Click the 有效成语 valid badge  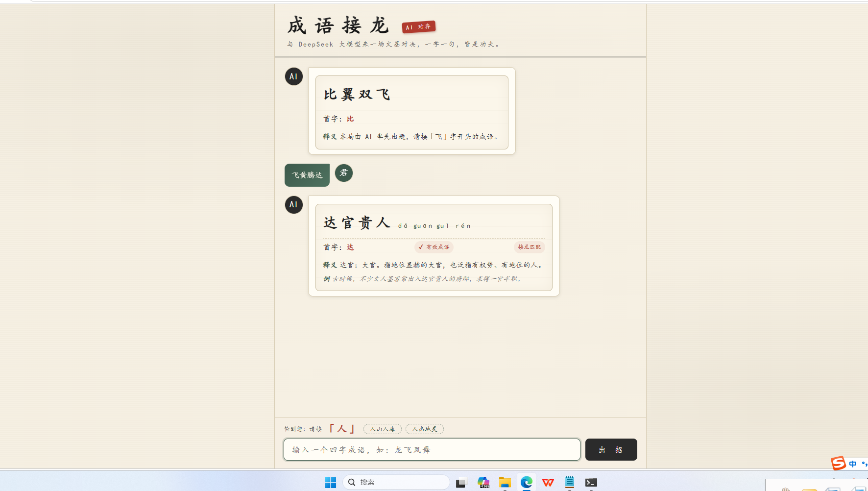pyautogui.click(x=434, y=247)
